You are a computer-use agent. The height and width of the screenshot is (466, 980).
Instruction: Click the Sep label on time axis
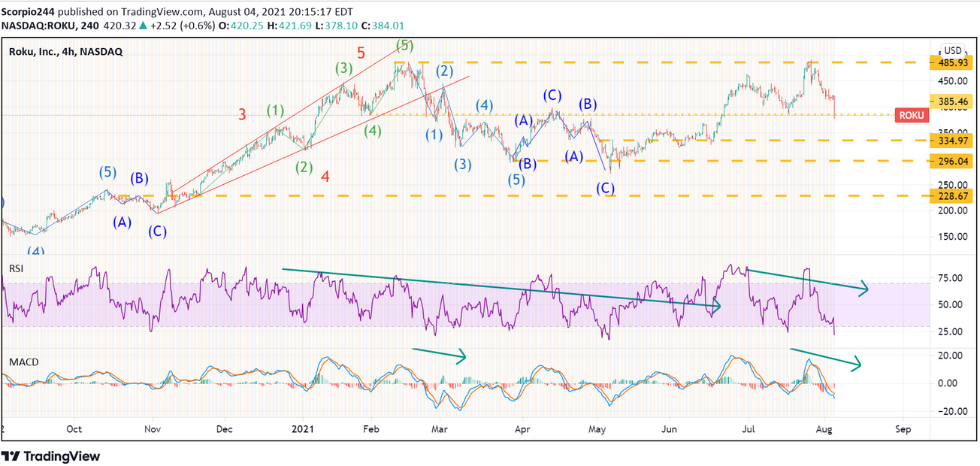point(903,429)
